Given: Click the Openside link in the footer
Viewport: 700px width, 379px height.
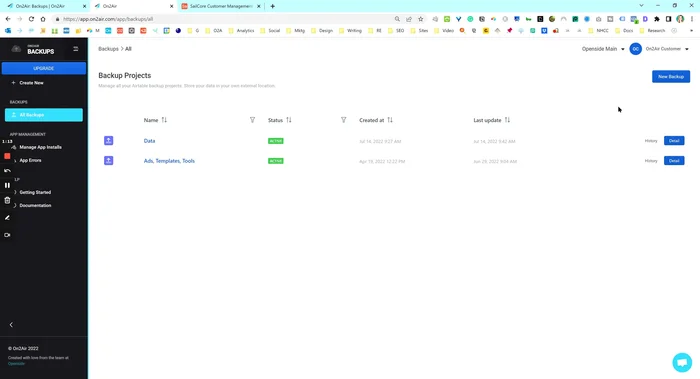Looking at the screenshot, I should (17, 363).
